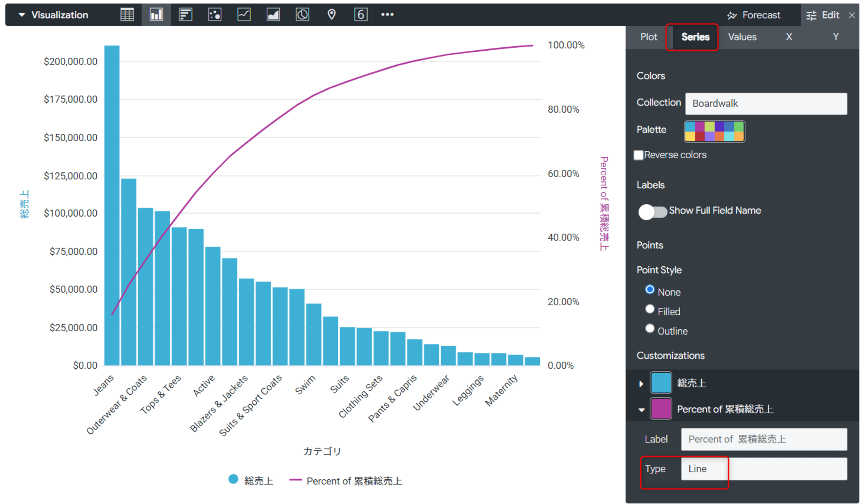Change the 総売上 series color swatch
The height and width of the screenshot is (504, 867).
pyautogui.click(x=661, y=383)
